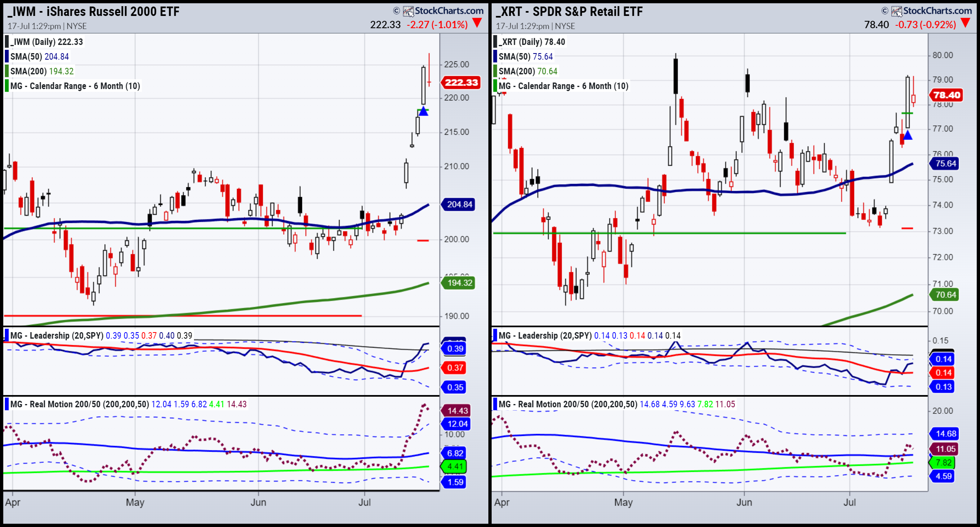Click the SMA(200) 70.64 legend entry
980x527 pixels.
click(x=526, y=71)
